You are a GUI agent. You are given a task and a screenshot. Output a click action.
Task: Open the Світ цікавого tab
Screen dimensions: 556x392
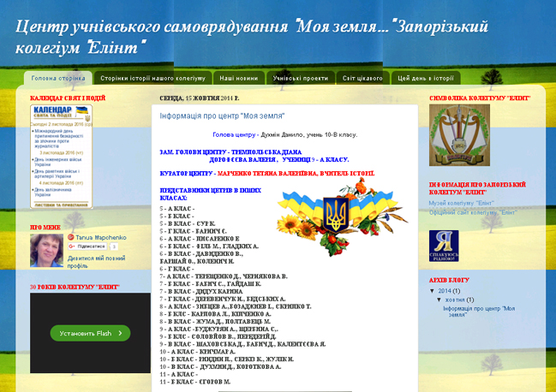(x=363, y=78)
